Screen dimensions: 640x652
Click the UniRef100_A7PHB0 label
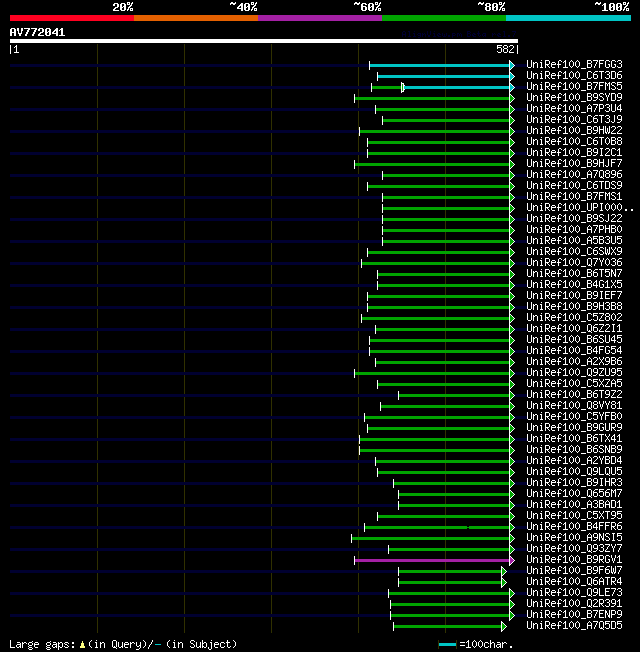pos(574,230)
